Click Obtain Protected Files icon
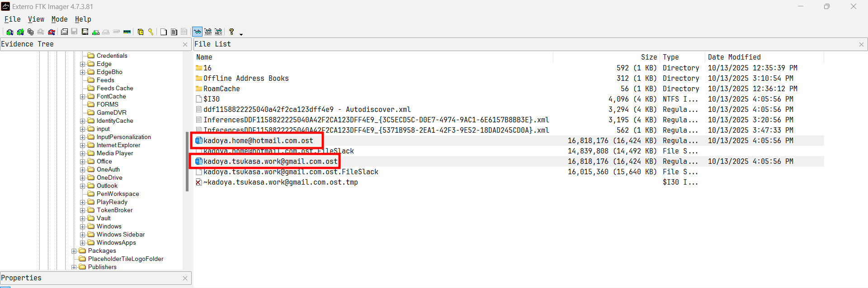The width and height of the screenshot is (868, 288). click(141, 32)
